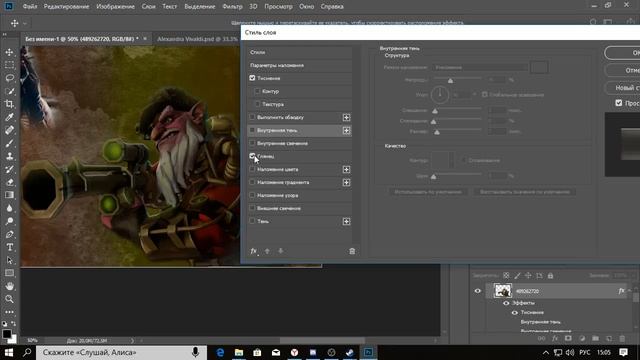Add another stroke with plus next to Выполнить обводку
Screen dimensions: 640x360
click(346, 118)
